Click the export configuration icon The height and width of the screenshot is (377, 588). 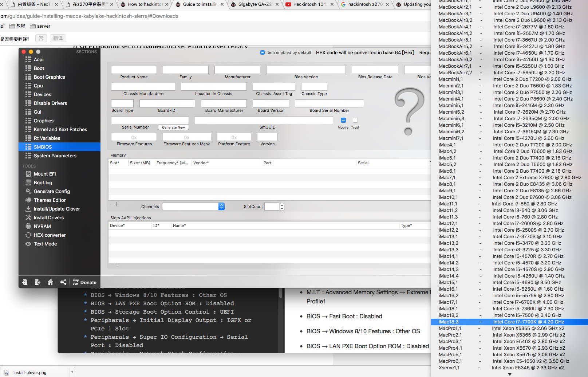pos(38,282)
